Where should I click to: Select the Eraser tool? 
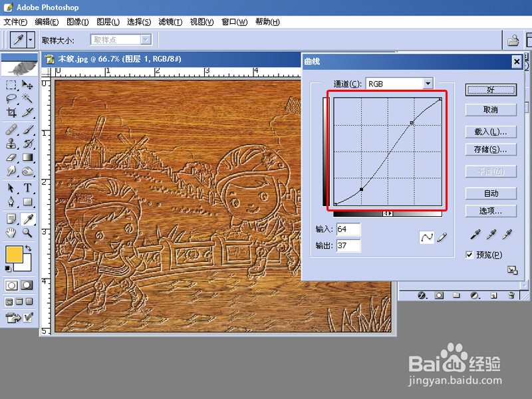[x=11, y=158]
